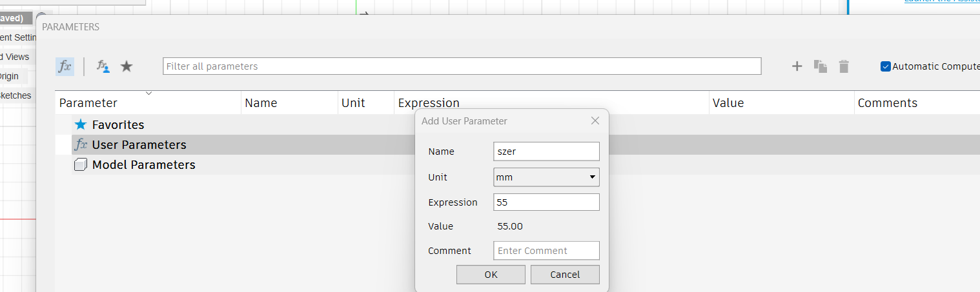Click the Name field containing szer

pyautogui.click(x=546, y=151)
